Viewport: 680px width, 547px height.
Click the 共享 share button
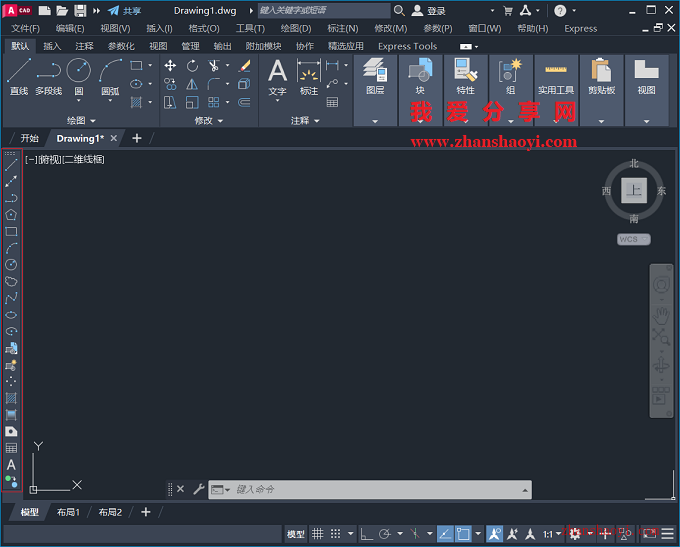point(124,10)
